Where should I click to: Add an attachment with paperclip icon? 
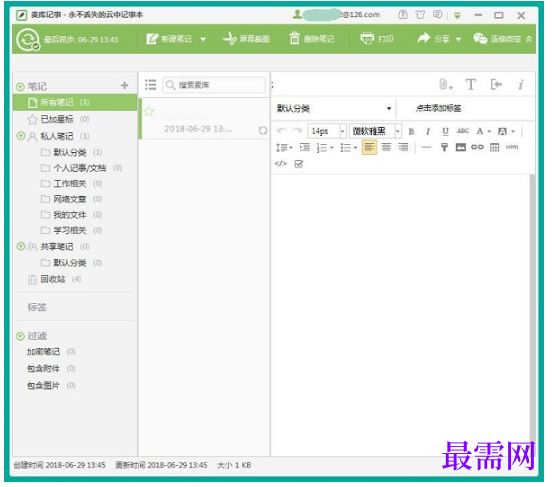pos(445,85)
